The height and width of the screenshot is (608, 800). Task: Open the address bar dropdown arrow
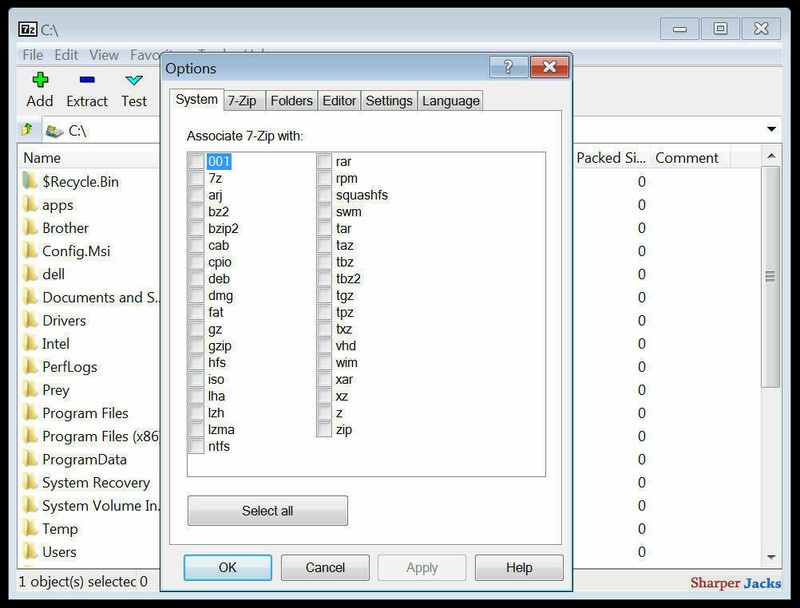point(771,130)
